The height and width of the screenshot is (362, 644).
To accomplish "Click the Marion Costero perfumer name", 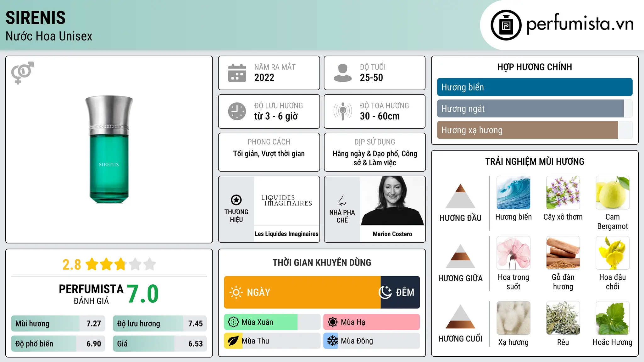I will point(392,234).
